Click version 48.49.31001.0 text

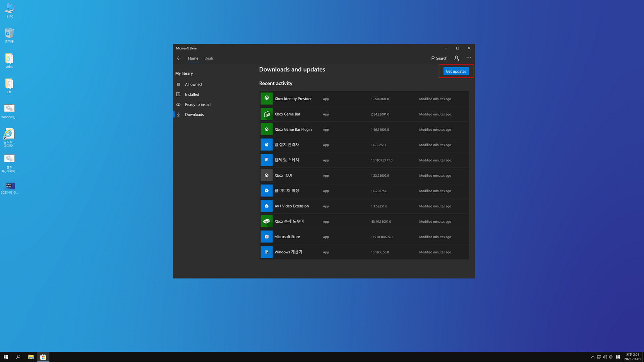click(x=381, y=222)
